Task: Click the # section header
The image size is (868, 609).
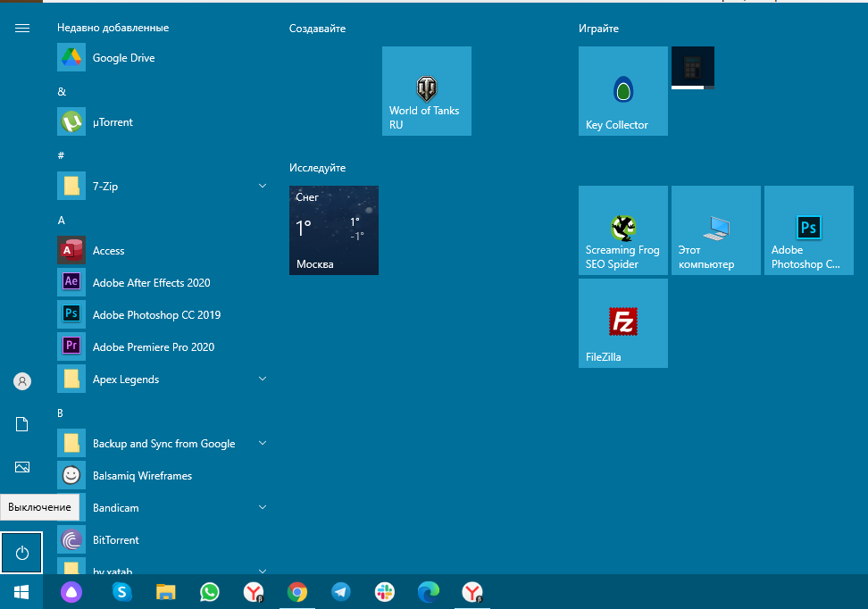Action: coord(61,155)
